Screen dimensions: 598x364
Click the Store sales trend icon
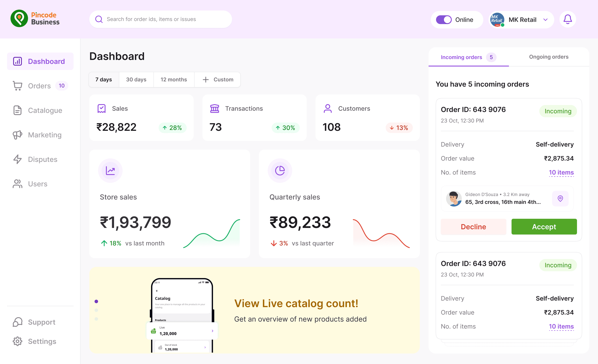coord(110,170)
